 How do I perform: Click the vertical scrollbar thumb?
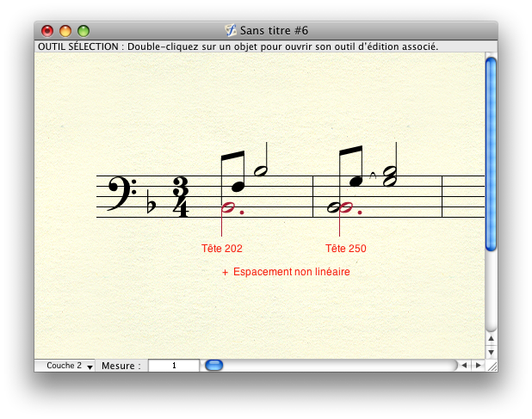point(491,153)
